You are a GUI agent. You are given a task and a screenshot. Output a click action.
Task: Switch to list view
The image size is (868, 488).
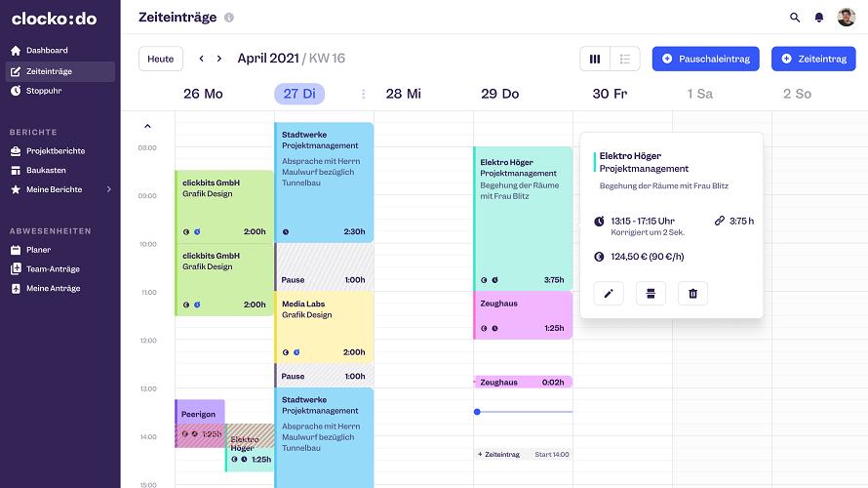(x=625, y=59)
